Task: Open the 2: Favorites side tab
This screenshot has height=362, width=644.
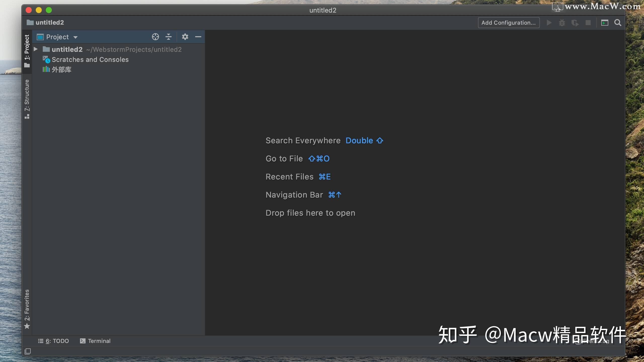Action: [x=27, y=309]
